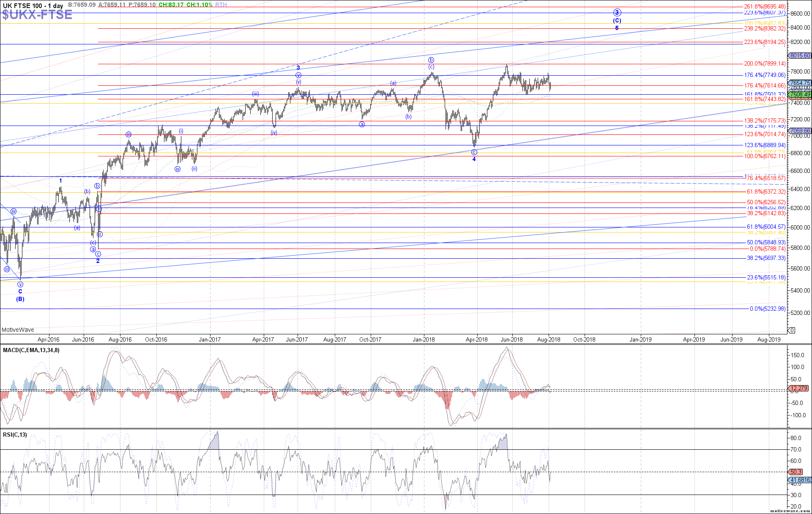Click the Jan-2017 date axis label

[x=210, y=339]
